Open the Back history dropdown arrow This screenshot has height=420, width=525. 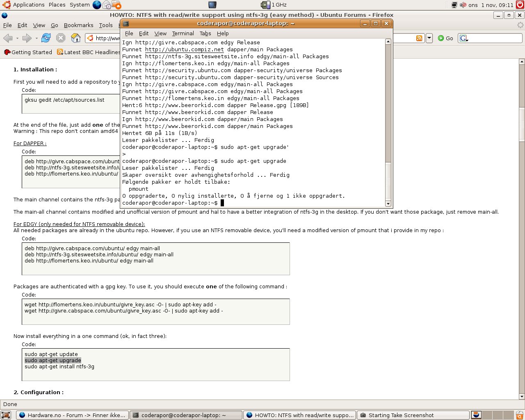(x=17, y=38)
